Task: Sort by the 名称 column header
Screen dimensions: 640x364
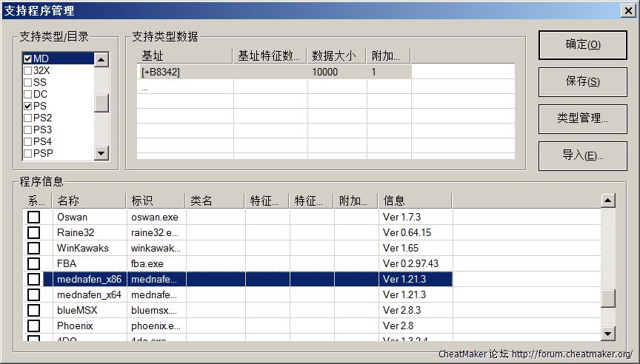Action: 89,200
